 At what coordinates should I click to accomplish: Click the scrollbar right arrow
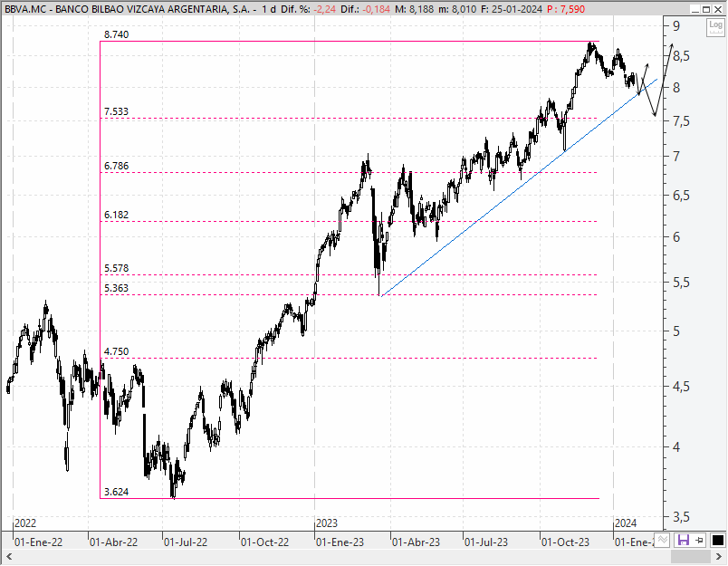tap(718, 556)
